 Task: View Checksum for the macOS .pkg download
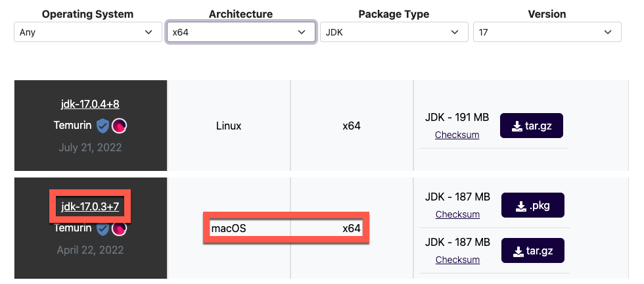click(x=457, y=214)
